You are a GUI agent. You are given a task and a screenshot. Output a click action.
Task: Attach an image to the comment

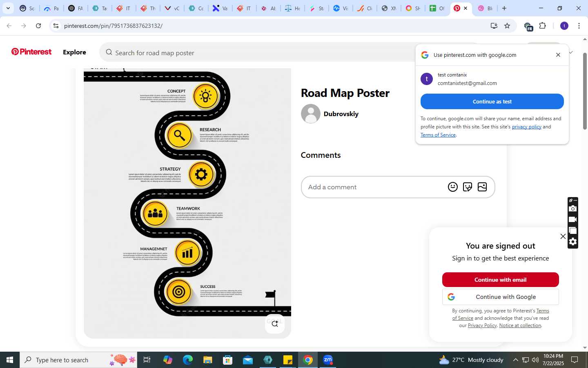tap(482, 187)
